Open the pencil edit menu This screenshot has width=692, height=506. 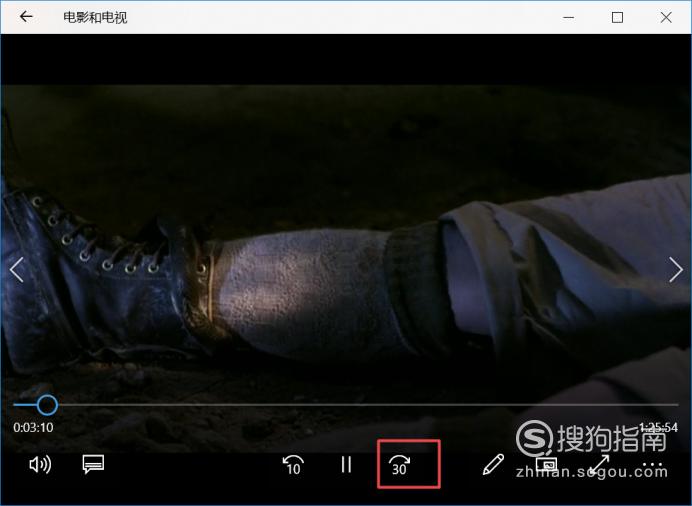tap(493, 464)
